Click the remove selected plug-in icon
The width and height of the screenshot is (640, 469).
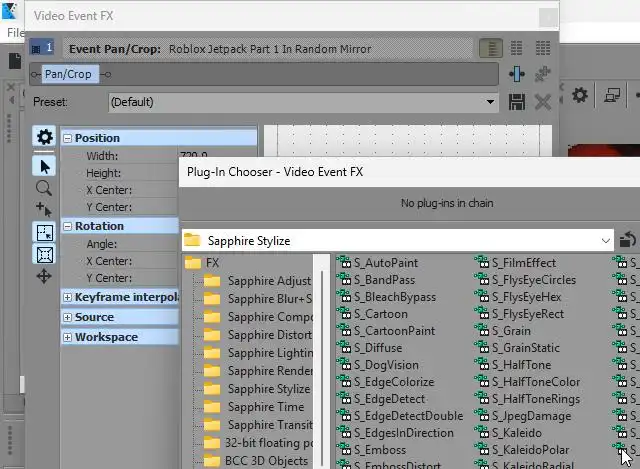(543, 74)
